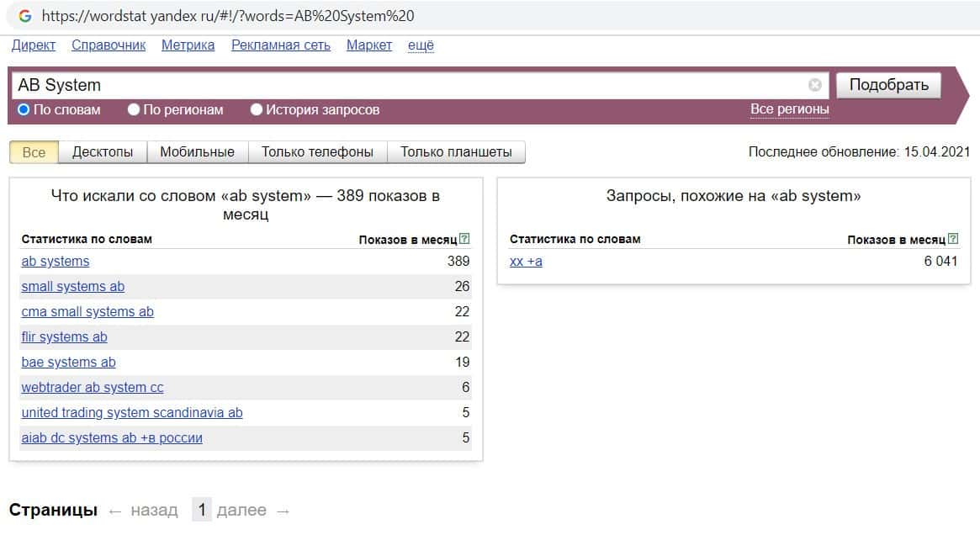980x551 pixels.
Task: Select the 'По словам' radio button
Action: click(x=24, y=109)
